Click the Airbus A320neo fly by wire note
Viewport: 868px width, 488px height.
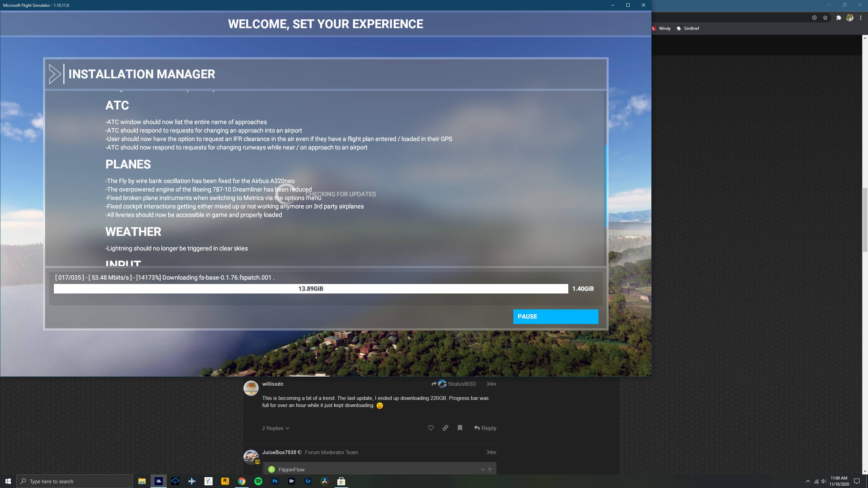(x=200, y=181)
